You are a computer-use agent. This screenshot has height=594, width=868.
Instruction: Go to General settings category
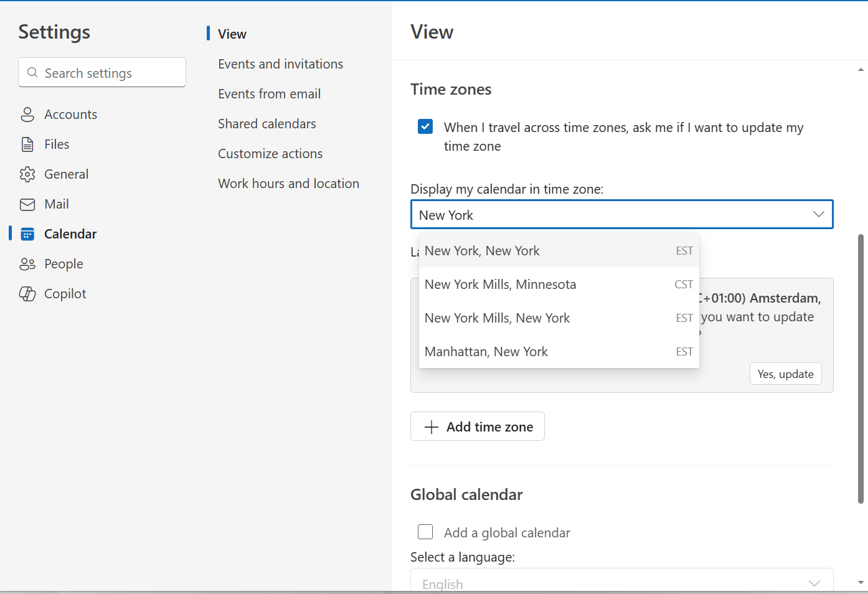pos(66,174)
